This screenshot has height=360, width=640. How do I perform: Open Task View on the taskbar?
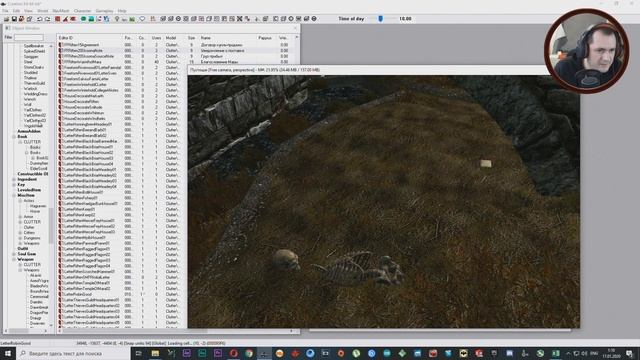tap(139, 353)
